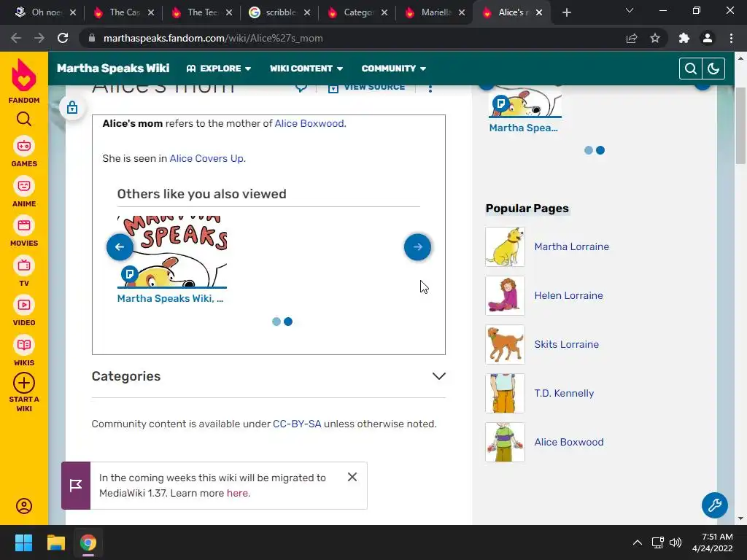Viewport: 747px width, 560px height.
Task: Click View Source button
Action: point(367,87)
